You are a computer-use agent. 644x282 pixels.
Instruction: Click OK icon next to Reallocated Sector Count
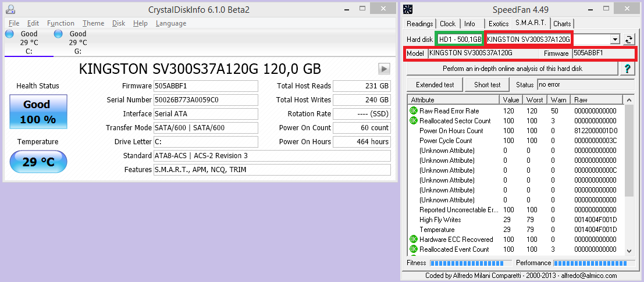pos(413,121)
